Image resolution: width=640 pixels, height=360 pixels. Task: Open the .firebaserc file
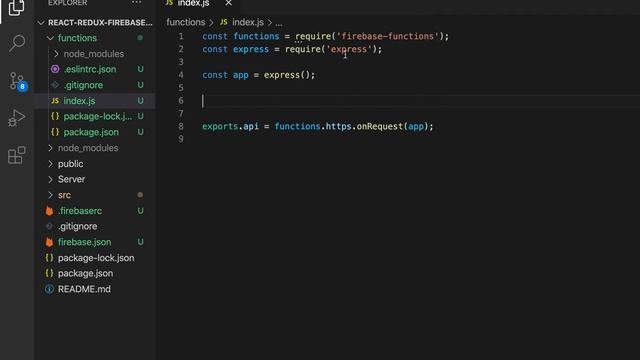coord(80,211)
